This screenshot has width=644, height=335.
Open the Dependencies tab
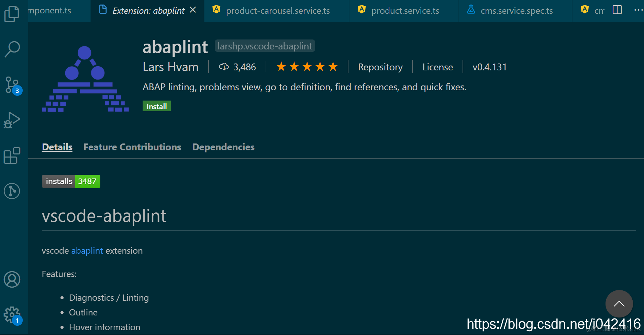coord(223,147)
